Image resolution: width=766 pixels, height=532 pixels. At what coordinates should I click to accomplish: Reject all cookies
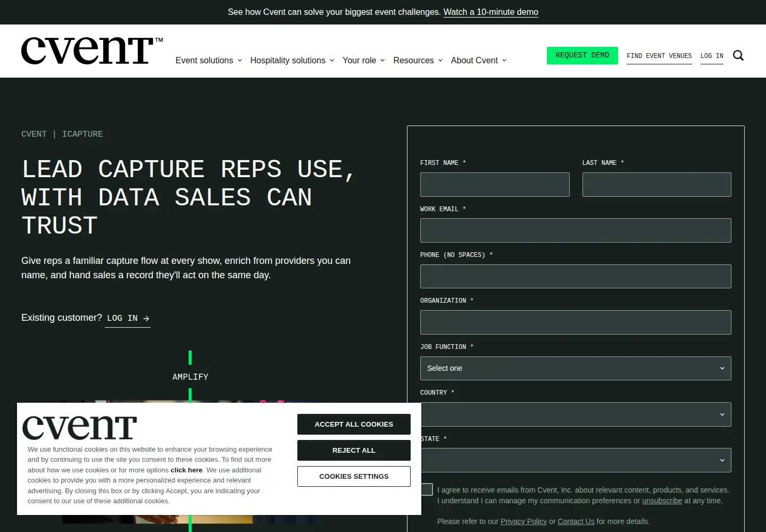(x=354, y=450)
